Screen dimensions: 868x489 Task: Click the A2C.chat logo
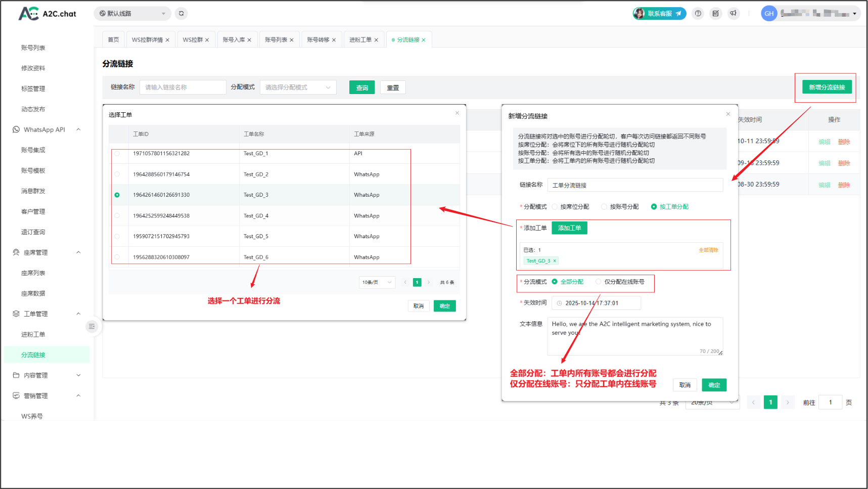click(48, 14)
